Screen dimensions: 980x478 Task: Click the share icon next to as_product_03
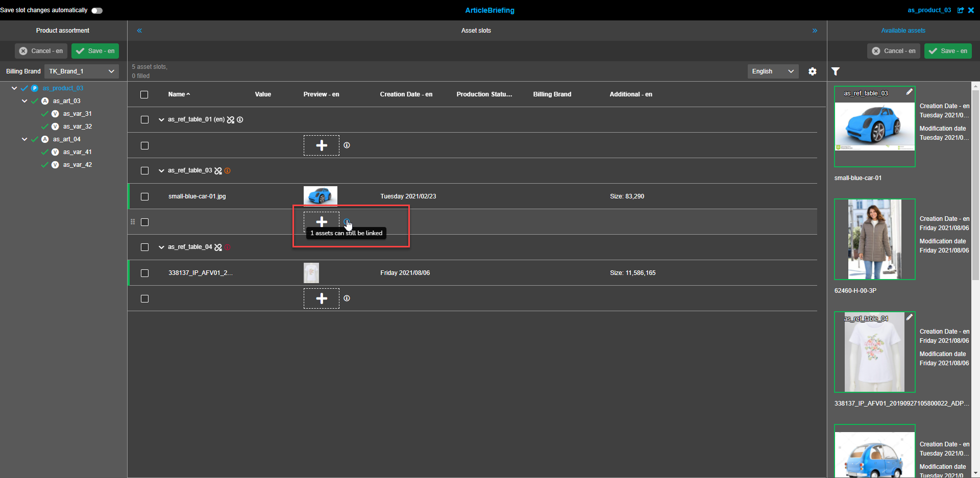962,10
